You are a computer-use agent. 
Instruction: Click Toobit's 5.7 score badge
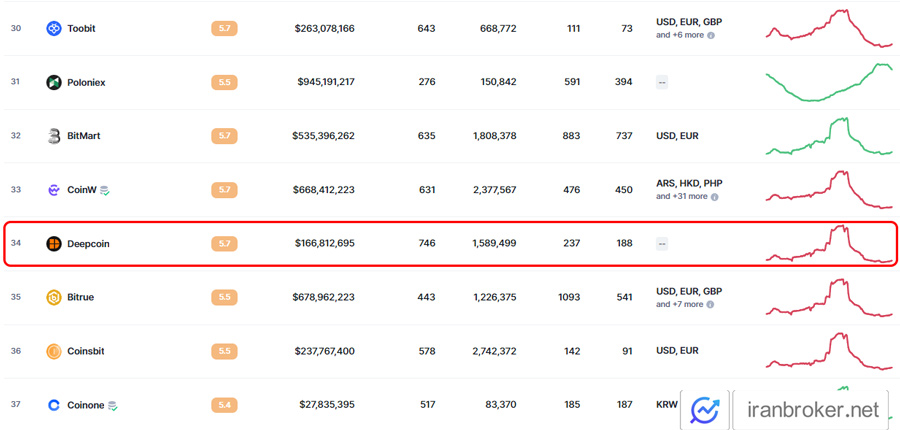[x=224, y=28]
